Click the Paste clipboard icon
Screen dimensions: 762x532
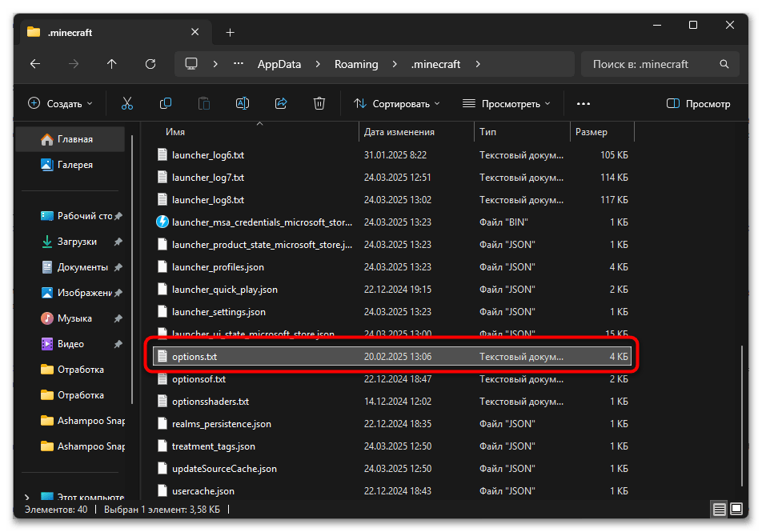[x=204, y=103]
